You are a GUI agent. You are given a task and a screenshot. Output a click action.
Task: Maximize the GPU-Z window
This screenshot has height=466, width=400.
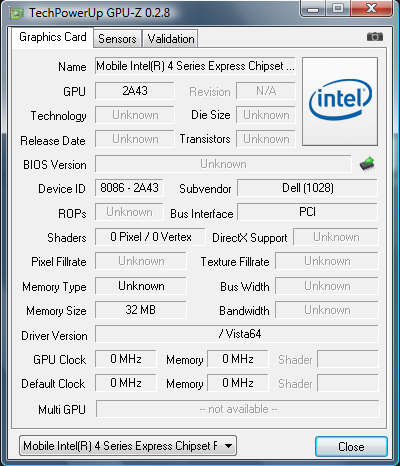338,8
